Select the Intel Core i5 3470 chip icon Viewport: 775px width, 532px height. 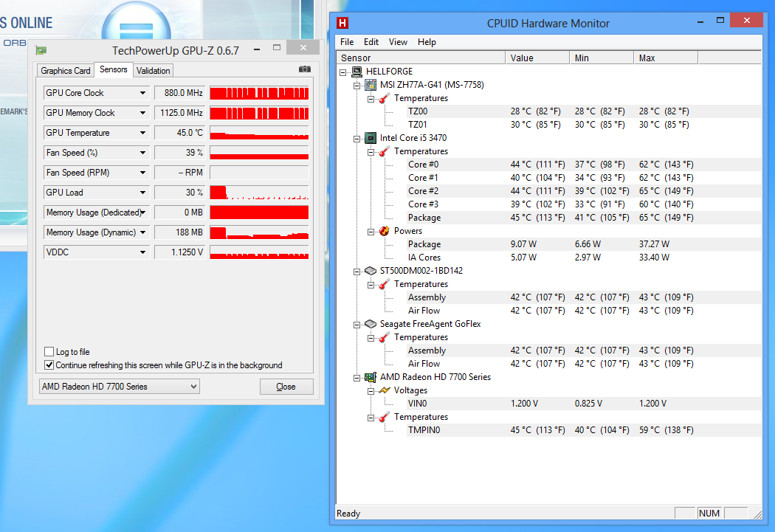point(371,138)
